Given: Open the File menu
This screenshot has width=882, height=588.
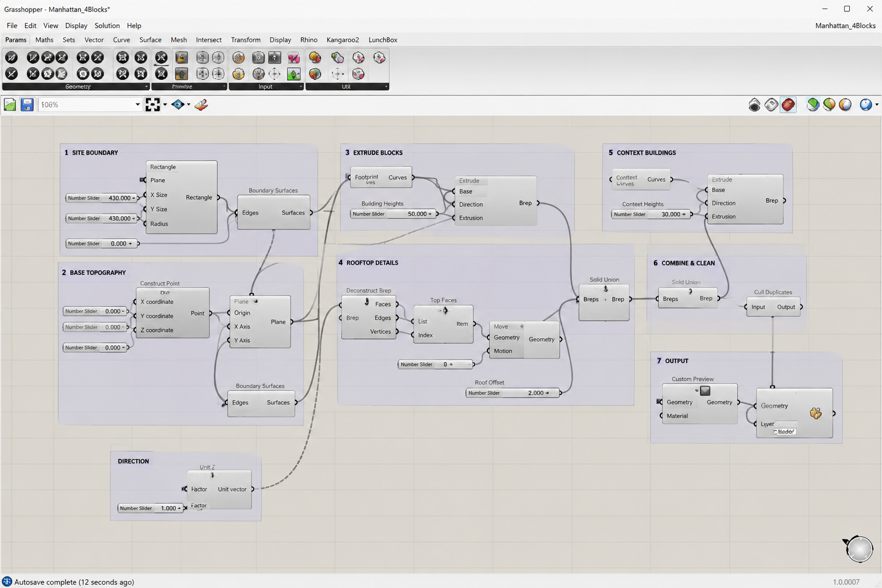Looking at the screenshot, I should pos(12,26).
